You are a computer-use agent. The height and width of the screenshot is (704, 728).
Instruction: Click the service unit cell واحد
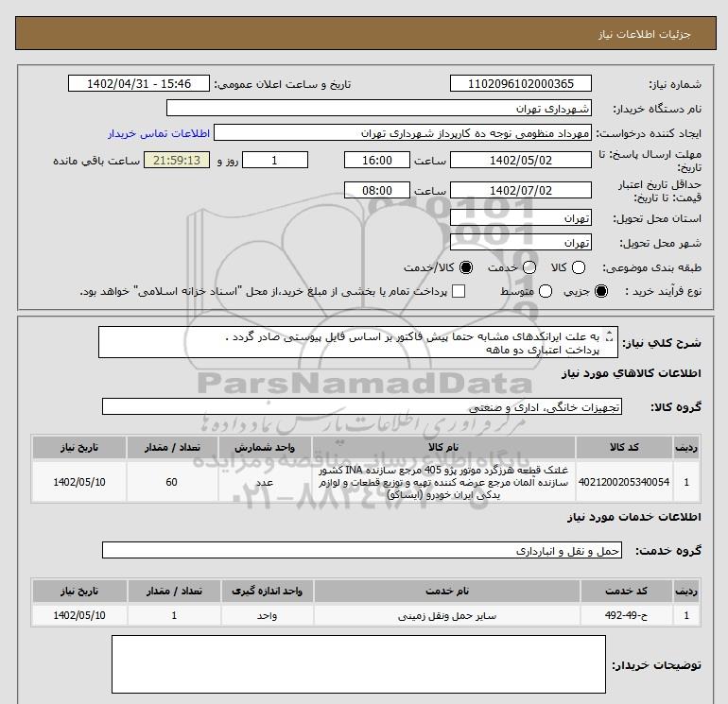coord(268,615)
